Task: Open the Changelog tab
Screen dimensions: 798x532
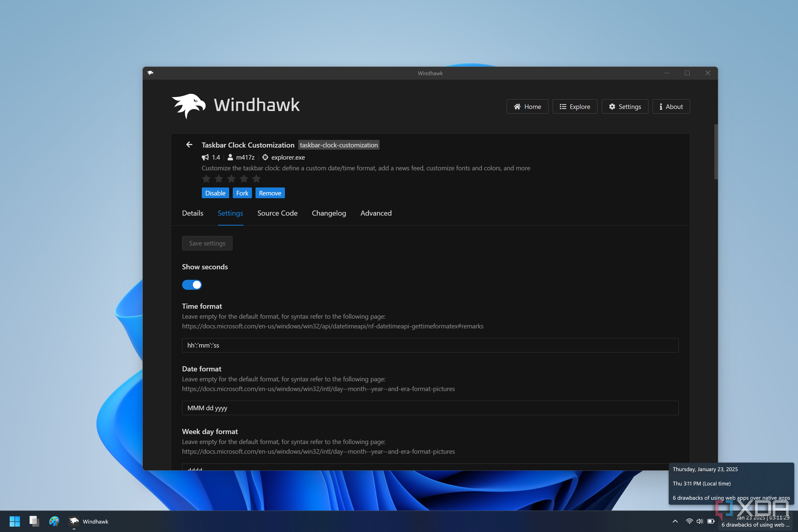Action: (x=329, y=213)
